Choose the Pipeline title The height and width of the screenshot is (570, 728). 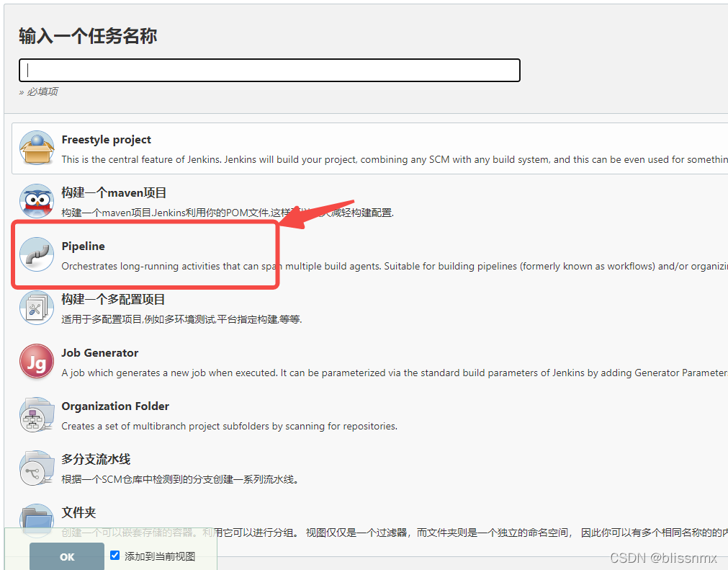[83, 246]
